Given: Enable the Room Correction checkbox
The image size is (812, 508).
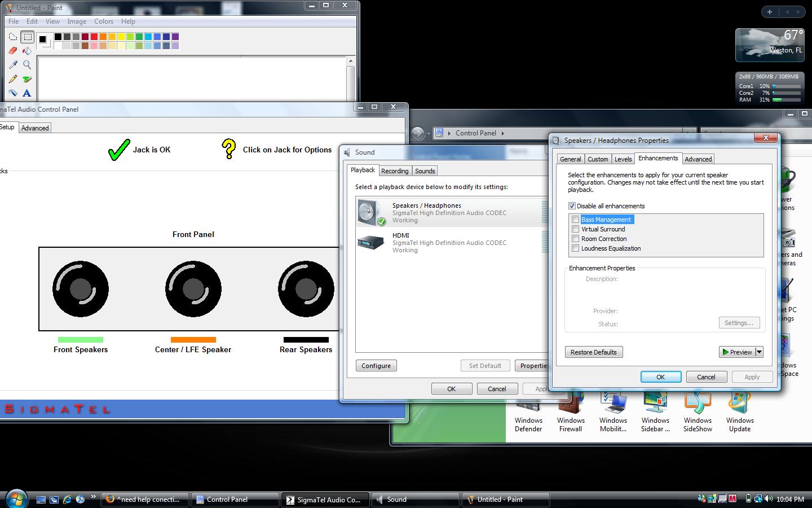Looking at the screenshot, I should [x=575, y=239].
